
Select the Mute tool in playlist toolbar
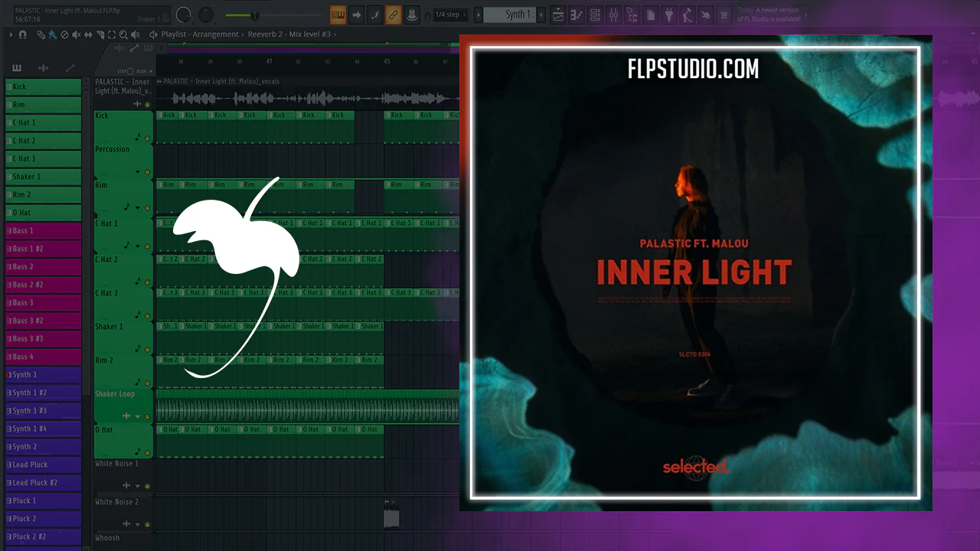76,34
